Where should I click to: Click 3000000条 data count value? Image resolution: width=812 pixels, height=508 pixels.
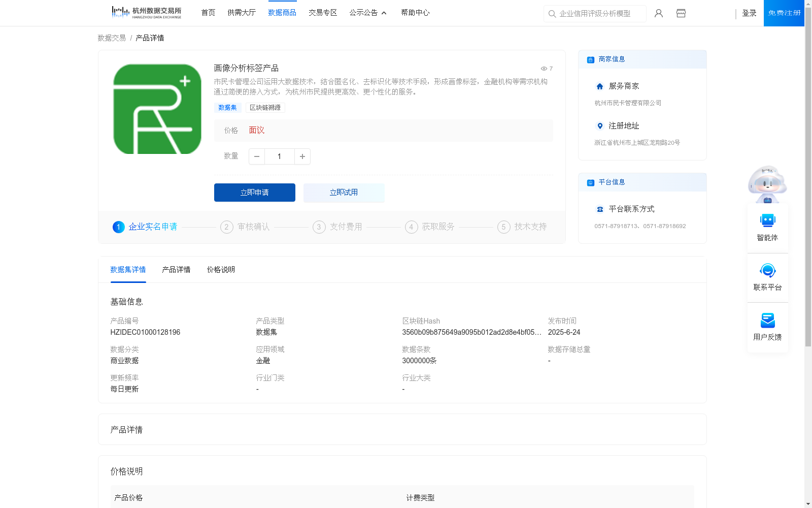pos(419,361)
